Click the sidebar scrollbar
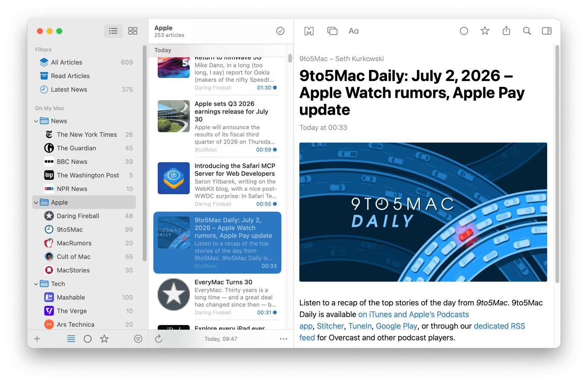The image size is (588, 384). point(145,153)
